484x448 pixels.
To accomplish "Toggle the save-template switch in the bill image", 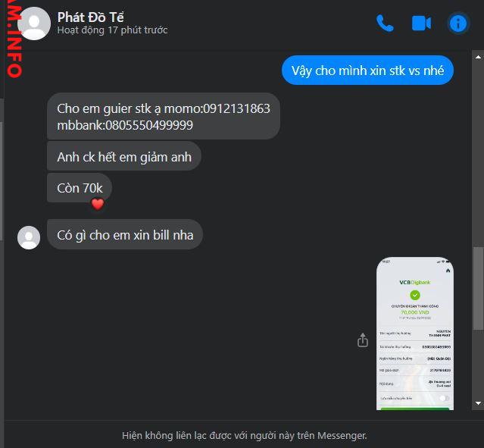I will [444, 398].
